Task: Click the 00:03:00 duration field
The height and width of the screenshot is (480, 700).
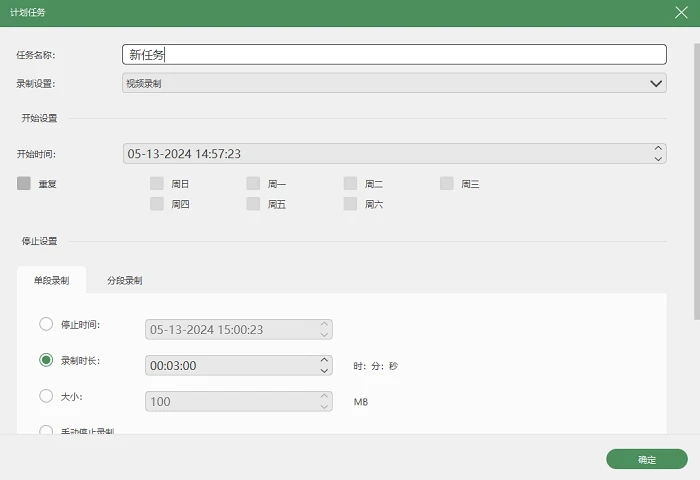Action: tap(238, 365)
